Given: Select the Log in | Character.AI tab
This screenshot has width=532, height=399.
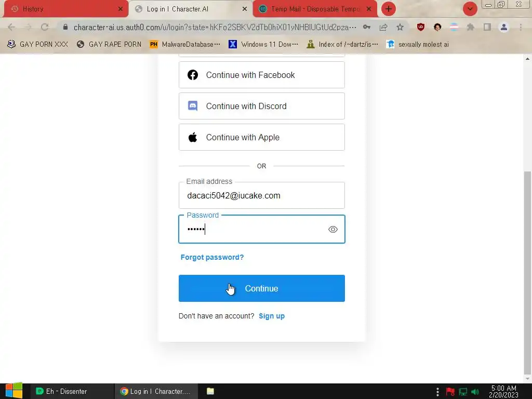Looking at the screenshot, I should 191,9.
